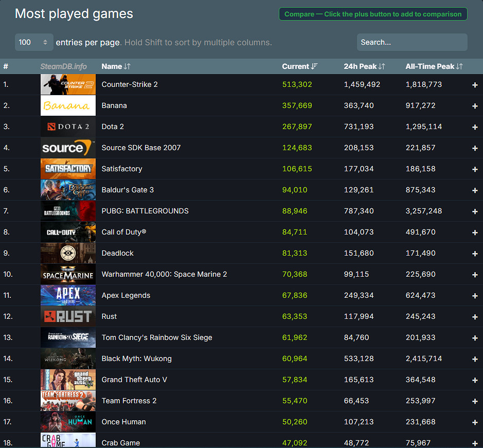Click the Rust game thumbnail

pos(68,316)
